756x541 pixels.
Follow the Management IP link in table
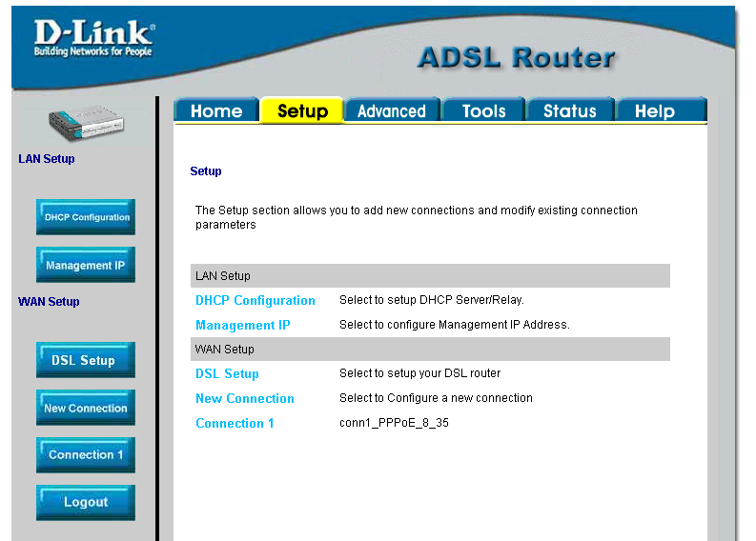click(242, 325)
